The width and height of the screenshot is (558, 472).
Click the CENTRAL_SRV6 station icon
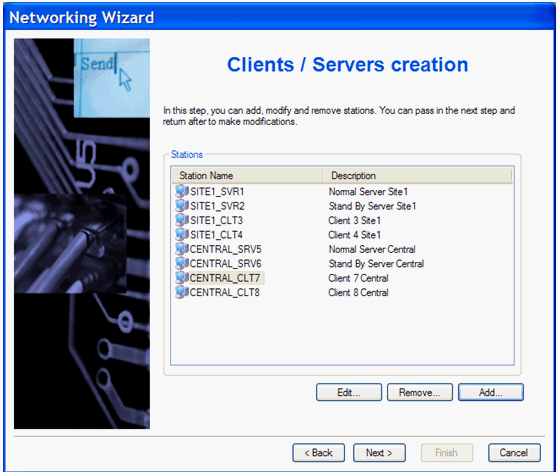click(x=182, y=263)
